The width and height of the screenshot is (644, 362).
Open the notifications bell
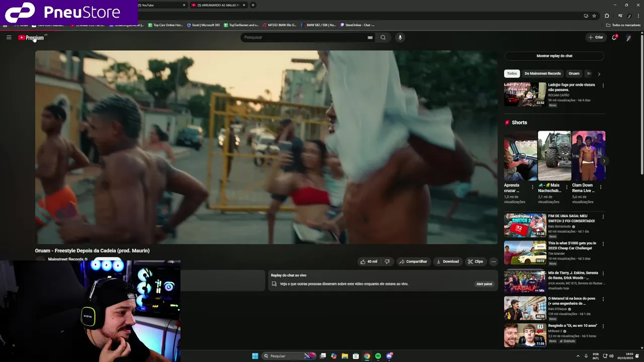[614, 37]
